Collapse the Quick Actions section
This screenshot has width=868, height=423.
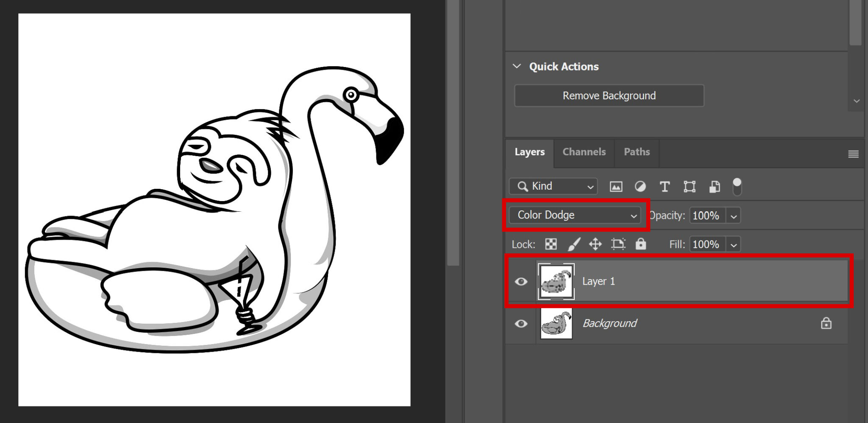click(x=517, y=66)
